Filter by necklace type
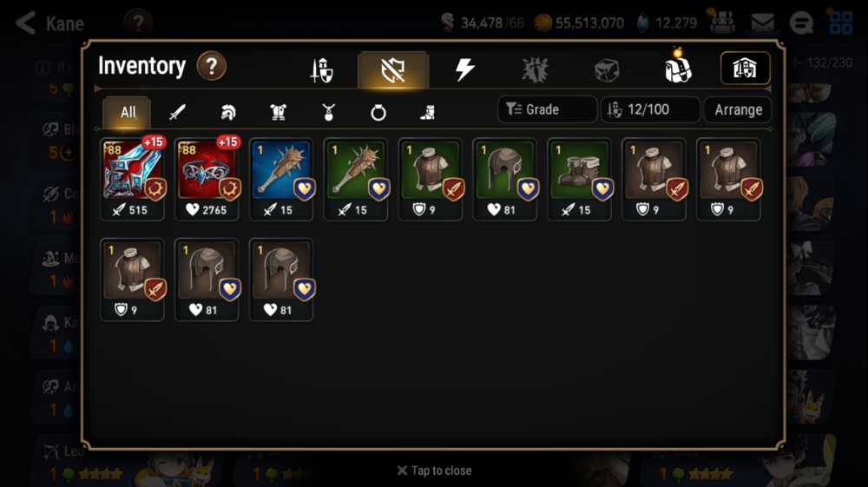 328,112
